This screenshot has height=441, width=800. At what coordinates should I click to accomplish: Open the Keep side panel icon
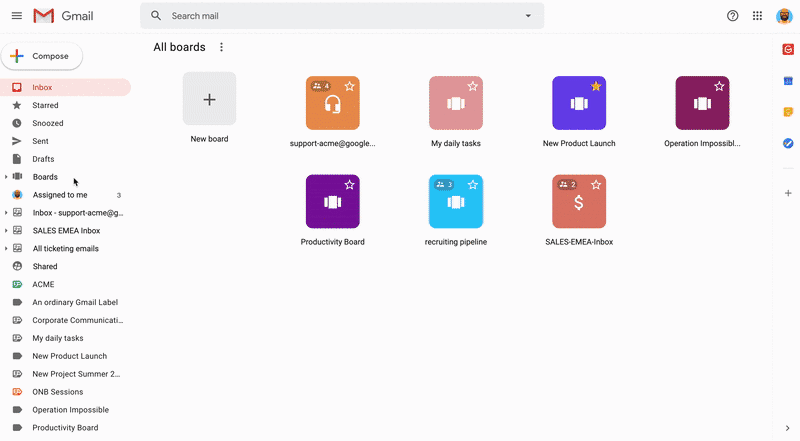coord(788,112)
